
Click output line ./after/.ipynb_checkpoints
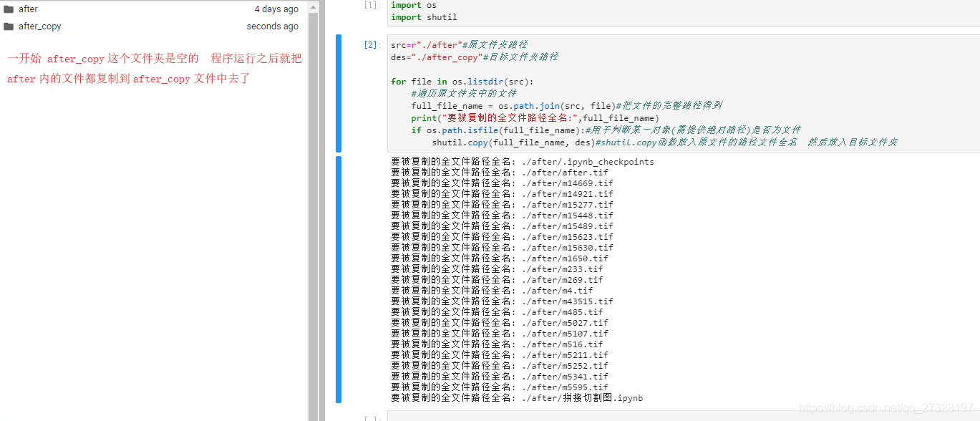[x=523, y=162]
